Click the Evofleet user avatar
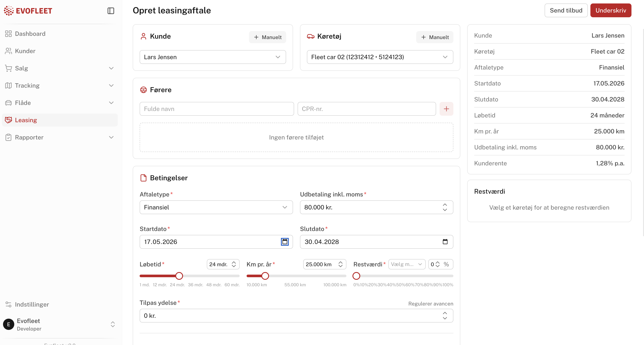This screenshot has width=644, height=345. tap(8, 324)
